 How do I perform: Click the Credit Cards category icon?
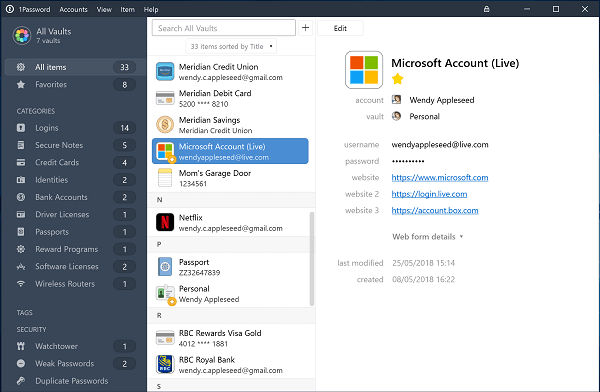point(21,162)
